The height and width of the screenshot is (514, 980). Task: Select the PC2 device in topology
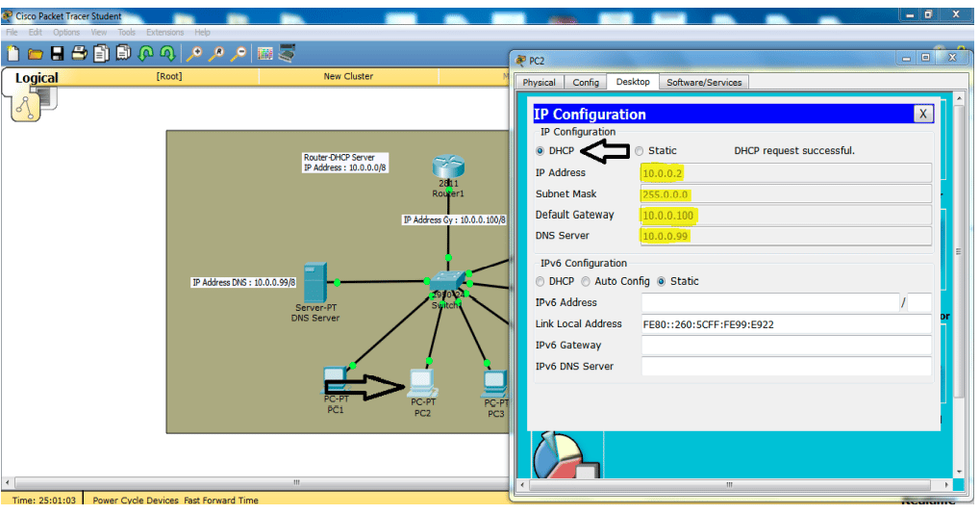422,383
